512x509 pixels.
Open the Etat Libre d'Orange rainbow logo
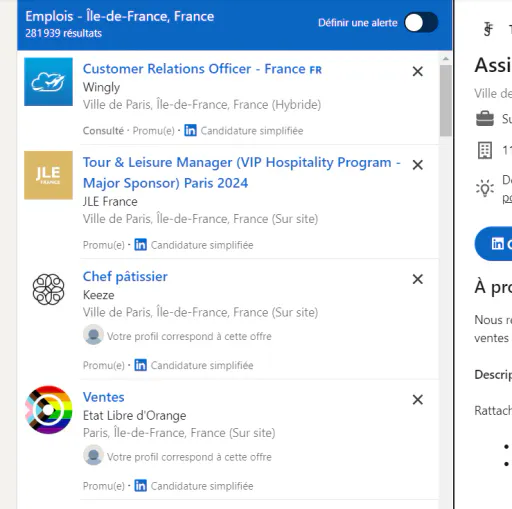(x=48, y=410)
